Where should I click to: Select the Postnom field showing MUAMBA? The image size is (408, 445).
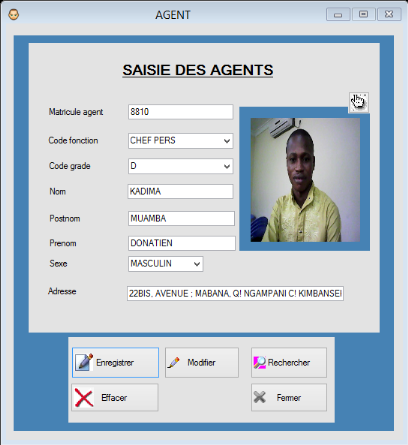[181, 218]
